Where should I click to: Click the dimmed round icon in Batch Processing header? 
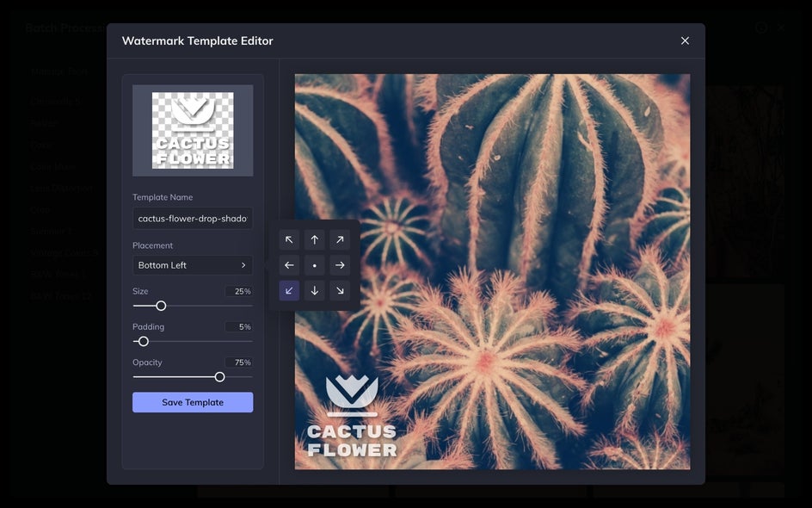coord(760,28)
